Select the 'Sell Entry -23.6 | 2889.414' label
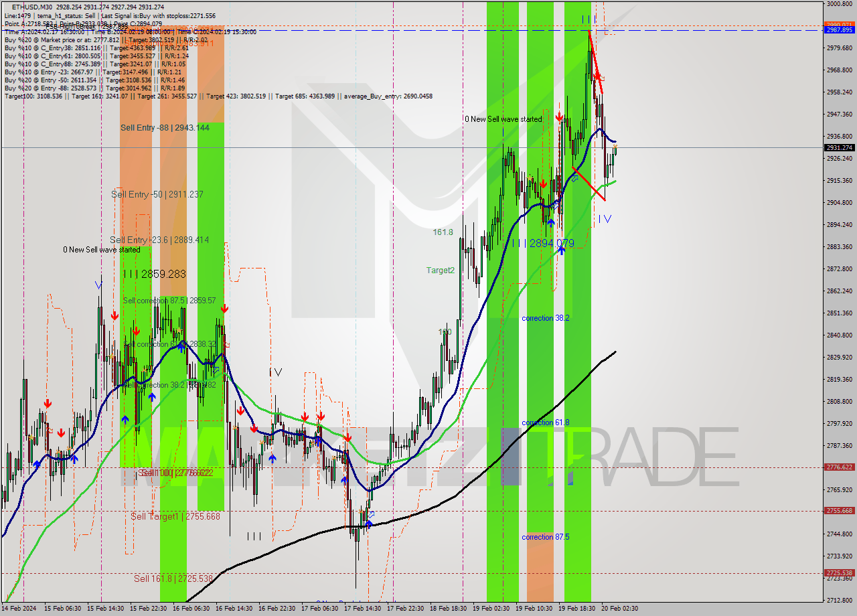 [159, 240]
